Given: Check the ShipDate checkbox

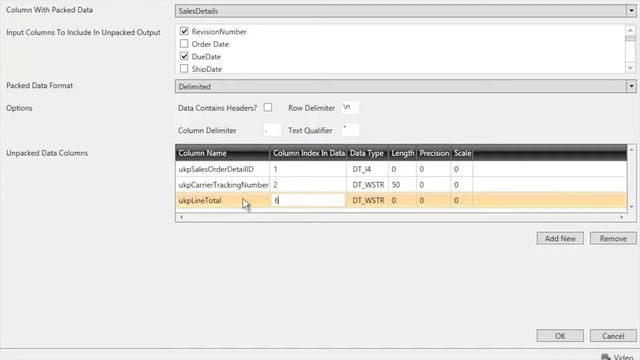Looking at the screenshot, I should pos(184,69).
